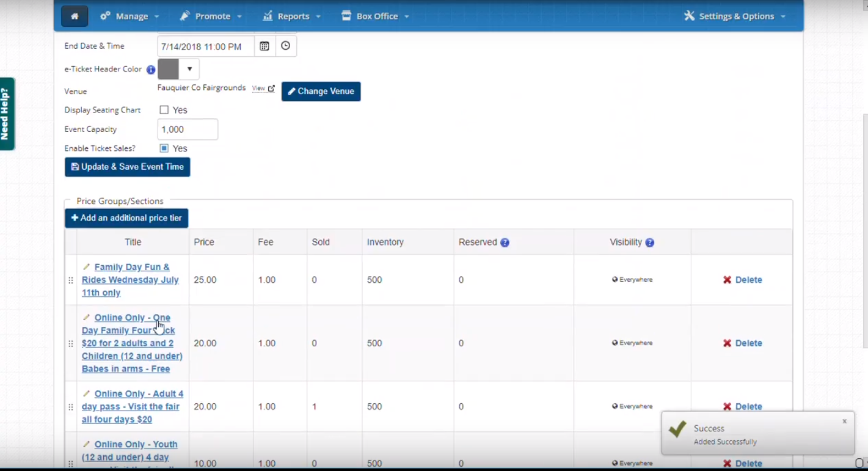
Task: Click the Event Capacity input field
Action: click(x=188, y=130)
